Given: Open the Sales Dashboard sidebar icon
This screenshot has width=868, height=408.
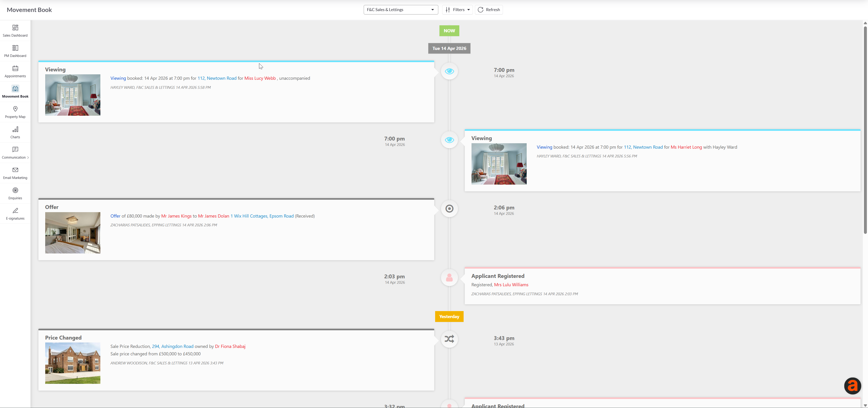Looking at the screenshot, I should [x=15, y=28].
